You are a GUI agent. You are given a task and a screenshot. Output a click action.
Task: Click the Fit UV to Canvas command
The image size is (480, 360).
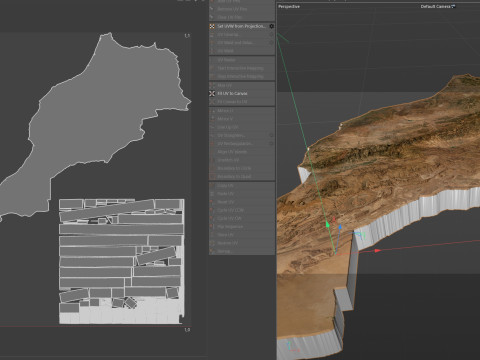(242, 93)
